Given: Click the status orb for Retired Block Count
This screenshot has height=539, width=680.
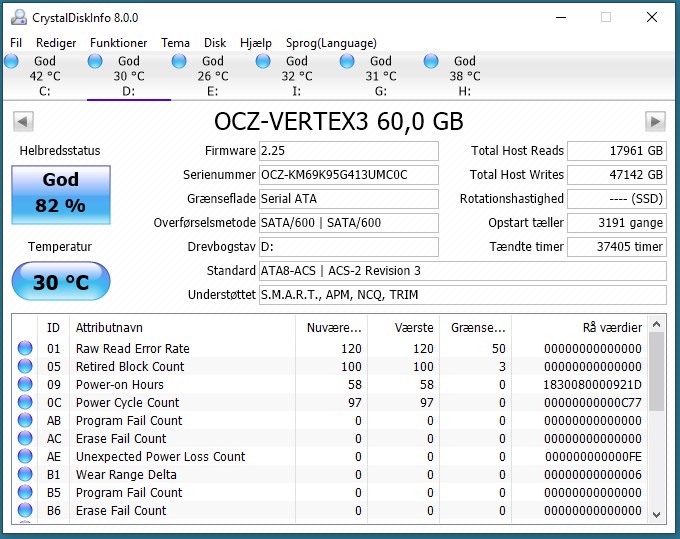Looking at the screenshot, I should 25,366.
